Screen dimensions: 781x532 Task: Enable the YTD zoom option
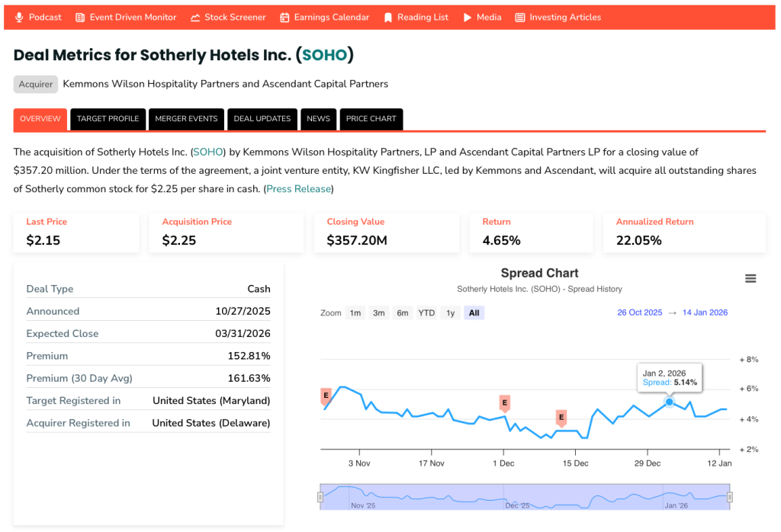click(x=426, y=312)
